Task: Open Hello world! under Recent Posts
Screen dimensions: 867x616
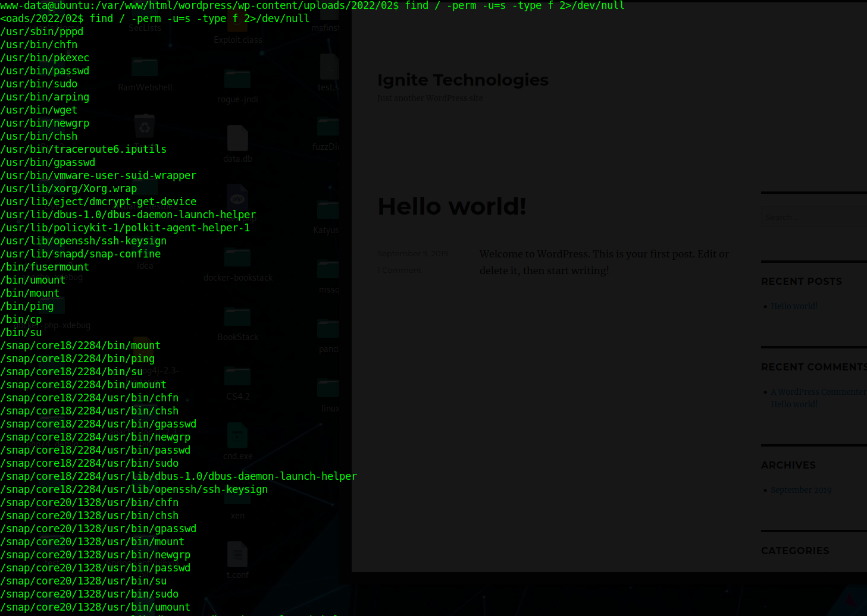Action: pos(794,306)
